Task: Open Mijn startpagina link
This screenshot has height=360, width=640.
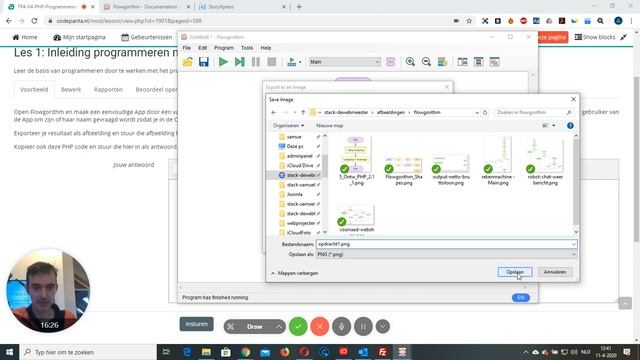Action: (79, 37)
